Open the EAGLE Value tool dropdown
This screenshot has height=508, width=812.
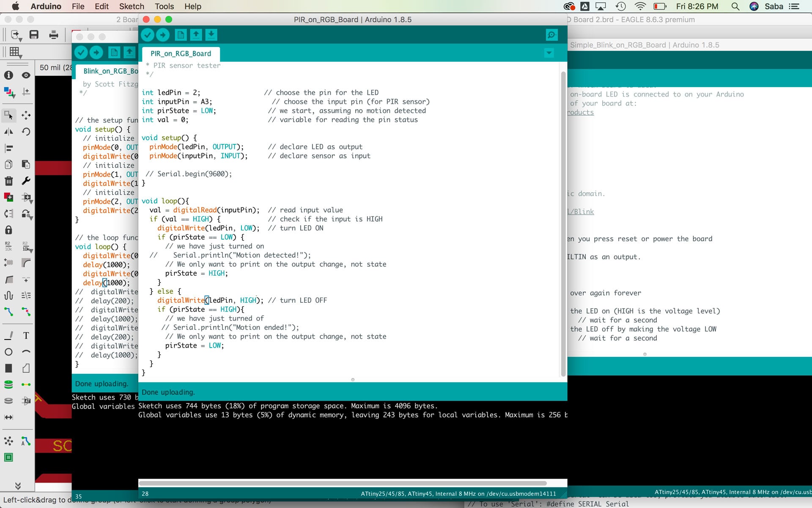(x=27, y=247)
